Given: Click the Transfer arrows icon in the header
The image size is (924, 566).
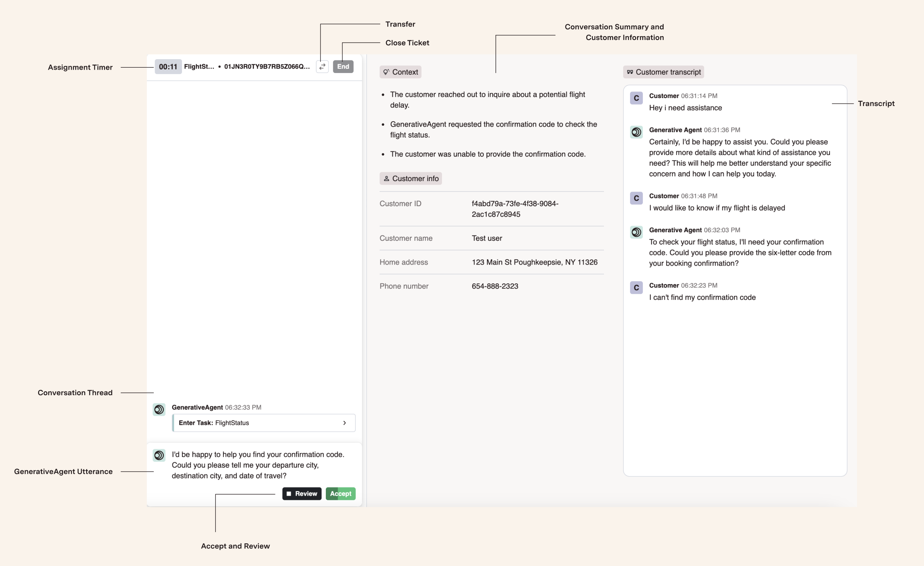Looking at the screenshot, I should point(322,67).
